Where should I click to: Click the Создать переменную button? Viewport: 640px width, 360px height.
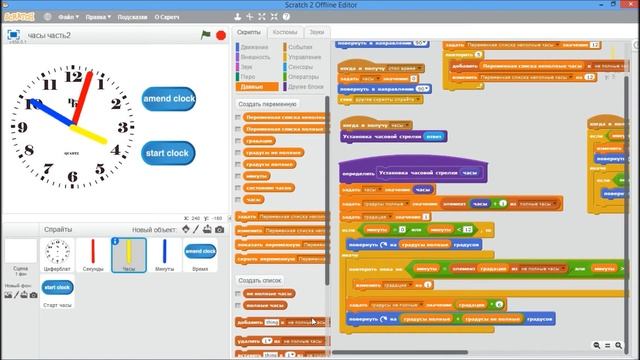tap(267, 104)
